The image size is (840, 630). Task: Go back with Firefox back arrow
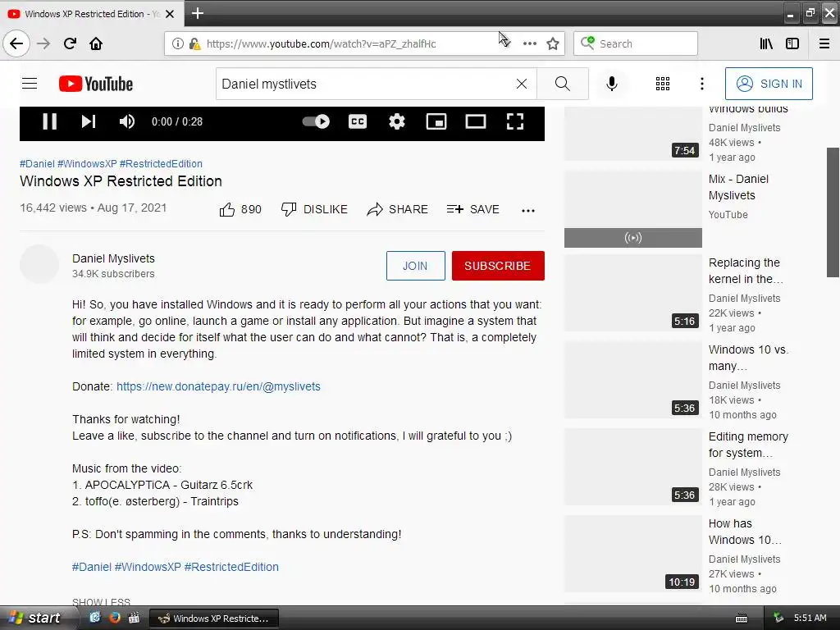point(16,43)
